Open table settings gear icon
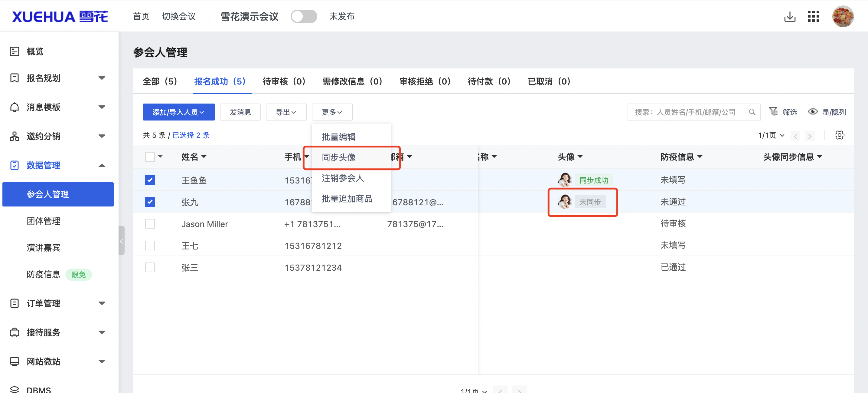The image size is (868, 393). (x=839, y=135)
